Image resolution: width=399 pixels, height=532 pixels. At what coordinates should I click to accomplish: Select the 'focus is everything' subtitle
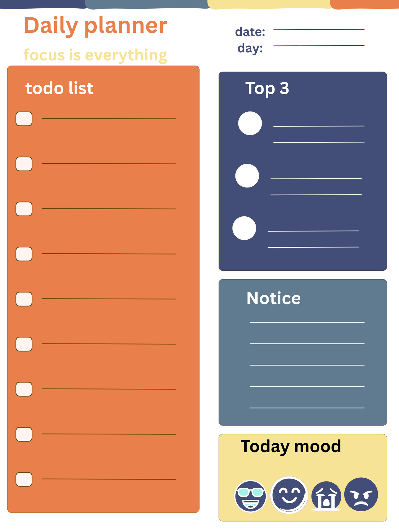pyautogui.click(x=95, y=55)
